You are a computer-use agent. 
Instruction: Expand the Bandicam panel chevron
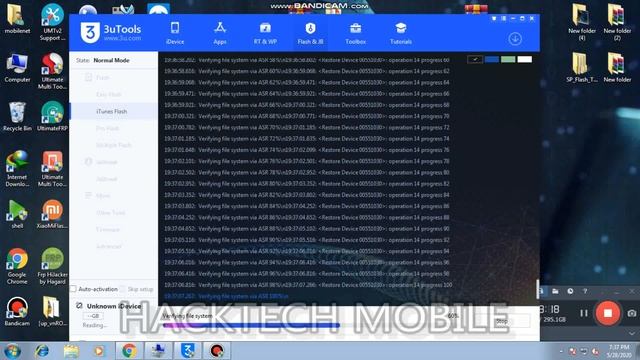click(632, 333)
